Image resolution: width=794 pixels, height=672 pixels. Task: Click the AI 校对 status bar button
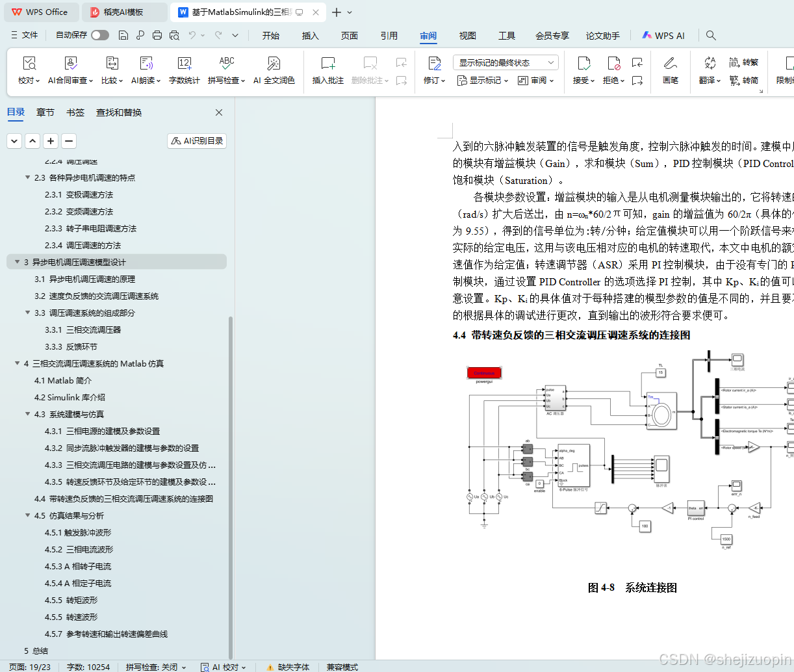point(224,667)
